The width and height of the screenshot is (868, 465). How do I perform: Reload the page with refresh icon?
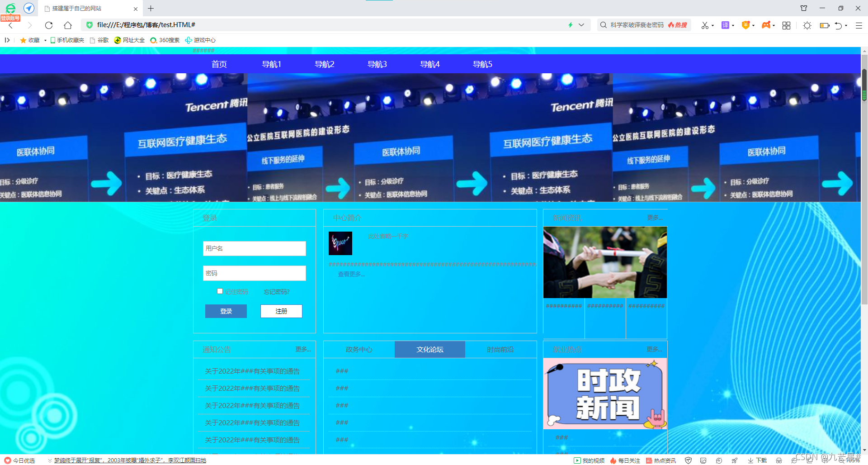tap(49, 25)
